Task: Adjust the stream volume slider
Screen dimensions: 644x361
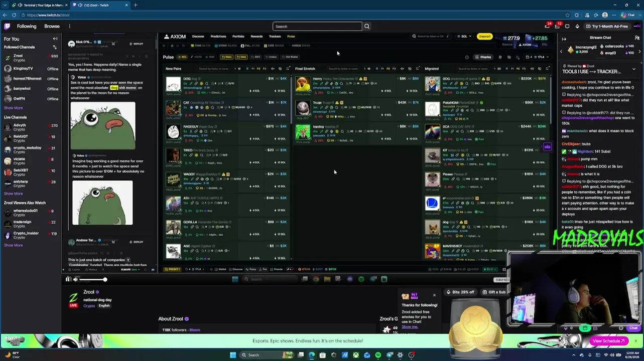Action: [93, 279]
